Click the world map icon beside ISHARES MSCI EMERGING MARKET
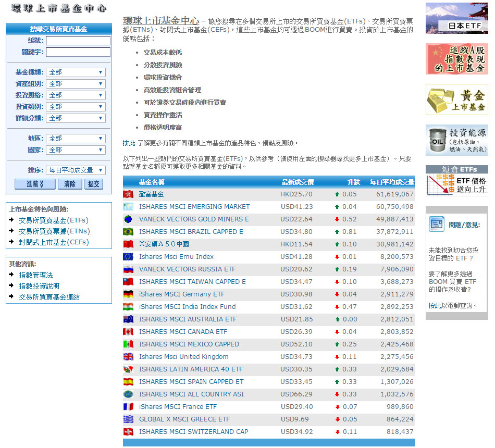The image size is (495, 448). point(128,207)
